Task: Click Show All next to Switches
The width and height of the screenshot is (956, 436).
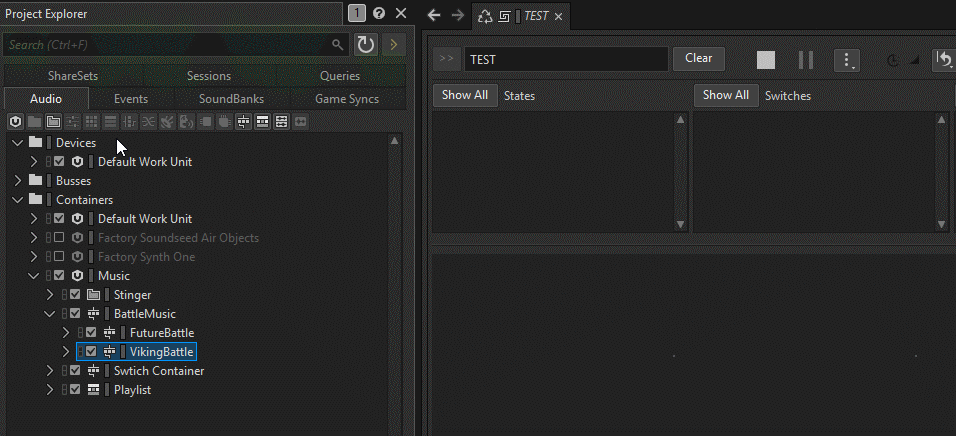Action: [x=726, y=95]
